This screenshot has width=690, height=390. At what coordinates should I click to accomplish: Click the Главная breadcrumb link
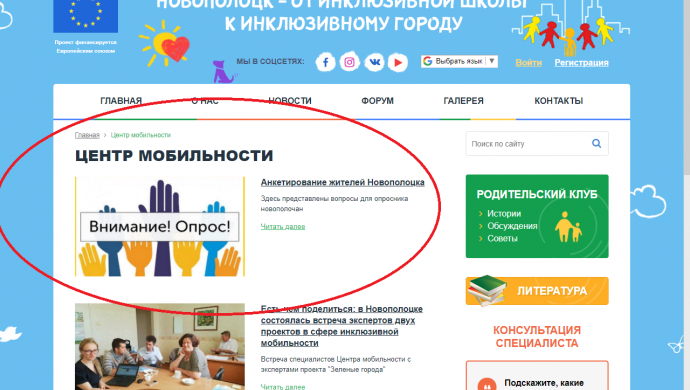[87, 135]
